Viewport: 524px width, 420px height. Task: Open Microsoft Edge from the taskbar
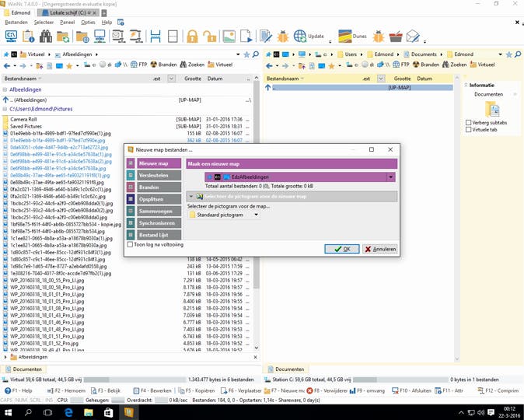pyautogui.click(x=68, y=412)
